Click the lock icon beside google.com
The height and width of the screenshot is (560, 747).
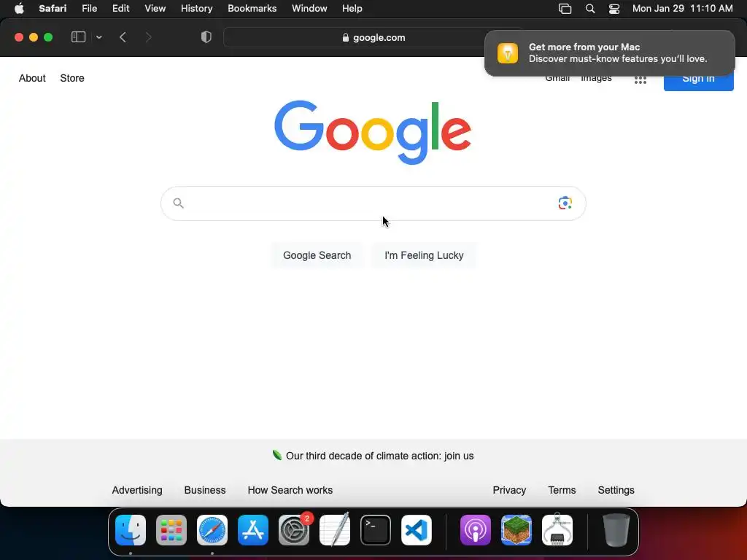(346, 38)
